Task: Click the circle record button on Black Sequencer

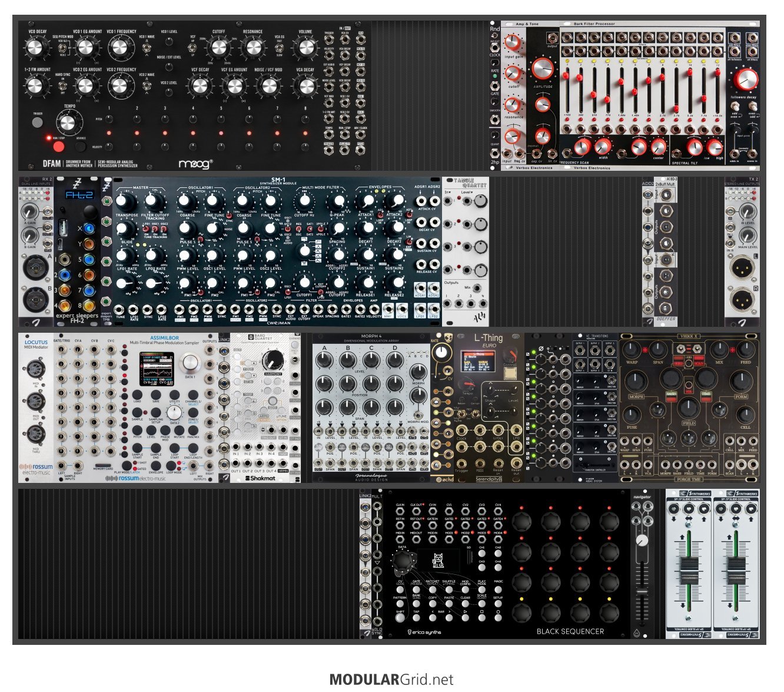Action: point(499,619)
